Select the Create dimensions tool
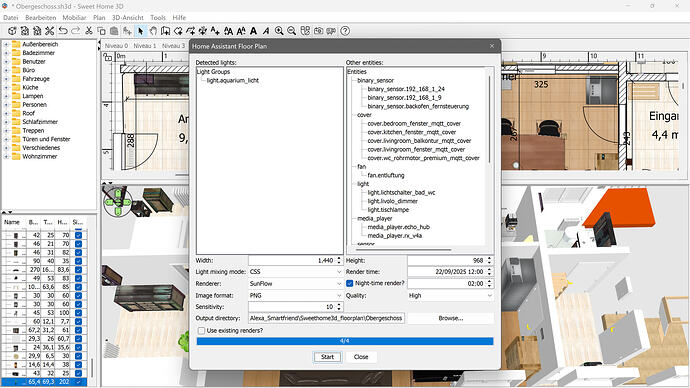This screenshot has height=388, width=690. [203, 31]
